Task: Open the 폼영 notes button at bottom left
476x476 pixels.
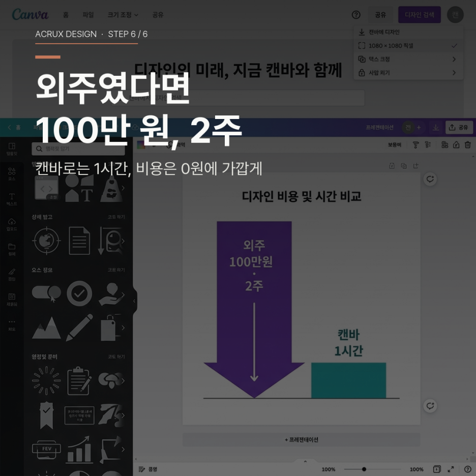Action: click(x=148, y=469)
